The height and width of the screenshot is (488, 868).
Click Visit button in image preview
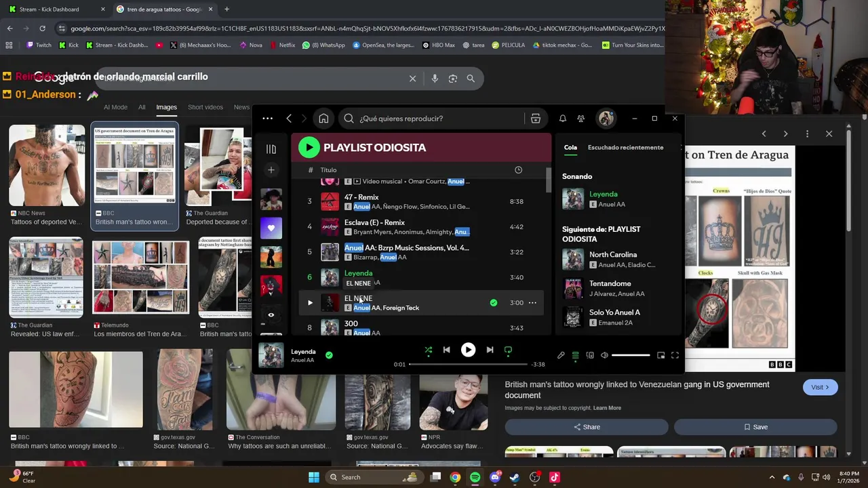[x=821, y=388]
